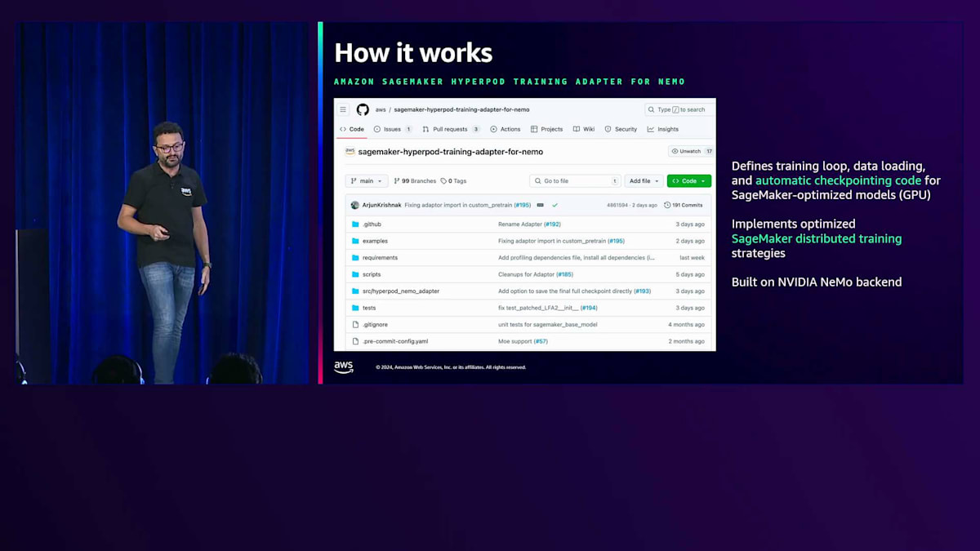Click ArjunKrishnak's avatar in the commit bar
Viewport: 980px width, 551px height.
pyautogui.click(x=355, y=205)
